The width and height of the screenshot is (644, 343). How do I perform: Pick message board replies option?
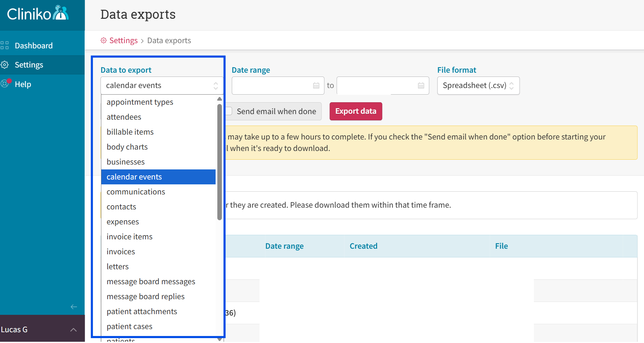pos(158,297)
